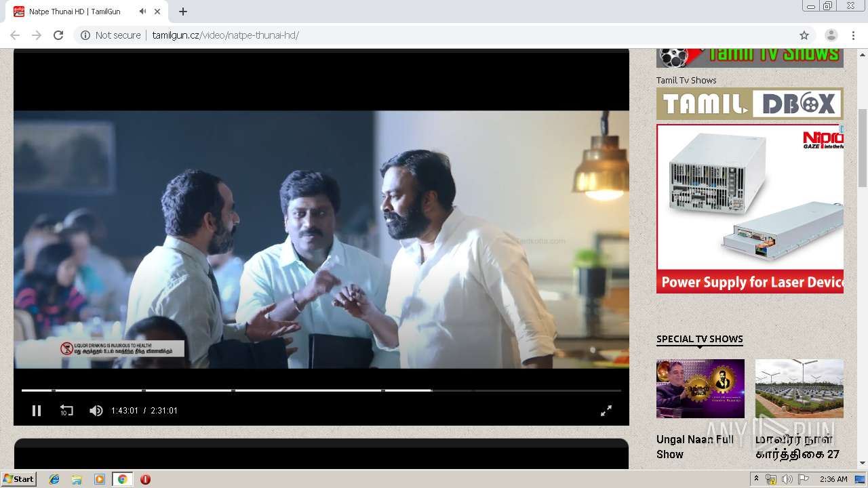Enter fullscreen video mode
The image size is (868, 488).
pos(606,410)
